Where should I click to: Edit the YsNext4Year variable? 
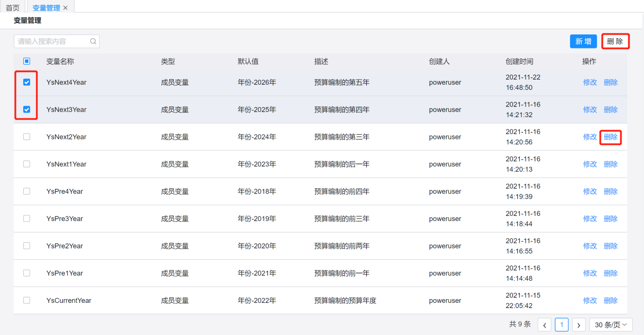590,82
